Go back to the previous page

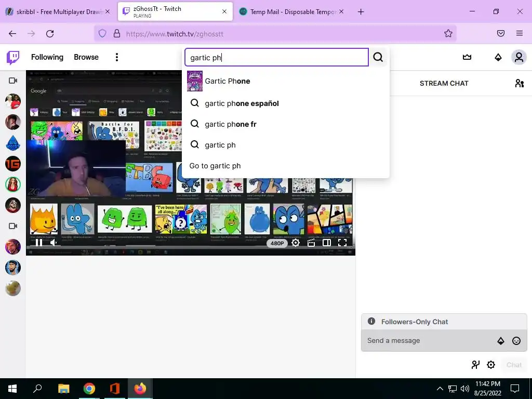(12, 34)
